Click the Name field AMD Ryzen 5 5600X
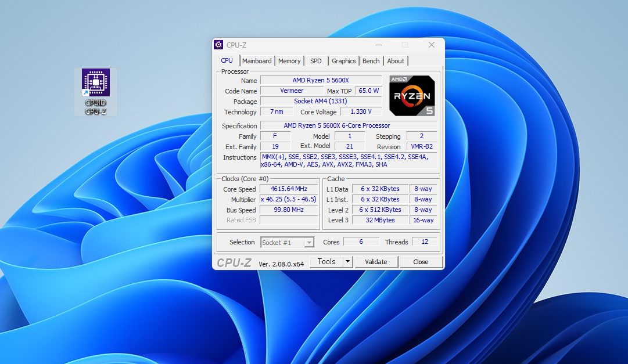The image size is (628, 364). 321,81
